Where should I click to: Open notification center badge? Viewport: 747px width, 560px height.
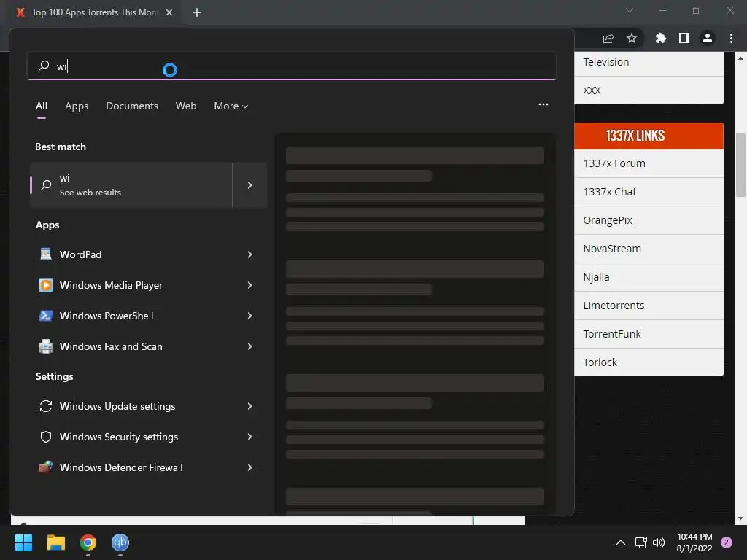727,542
